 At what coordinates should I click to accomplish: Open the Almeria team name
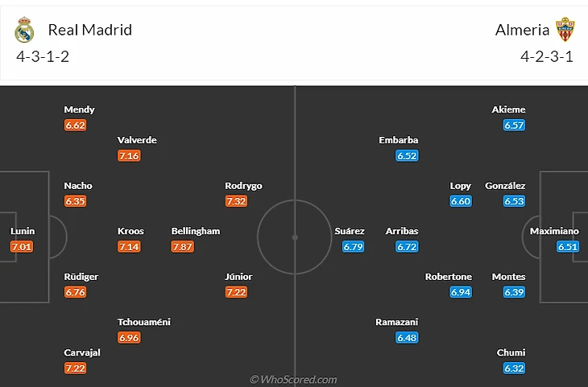pos(523,31)
